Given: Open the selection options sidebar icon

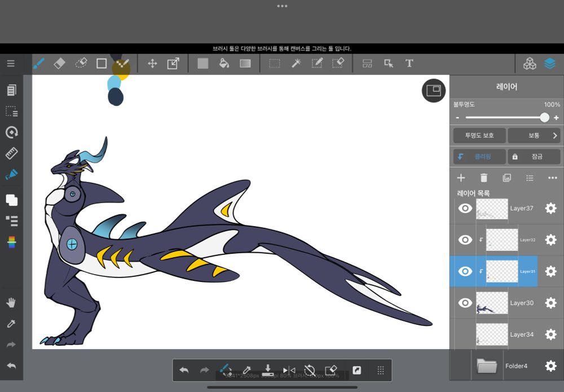Looking at the screenshot, I should click(x=11, y=112).
